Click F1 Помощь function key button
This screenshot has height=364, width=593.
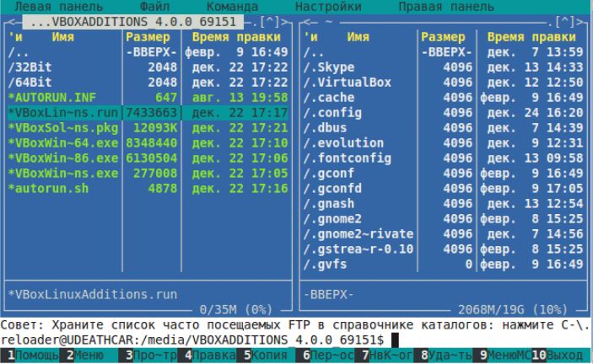coord(30,356)
